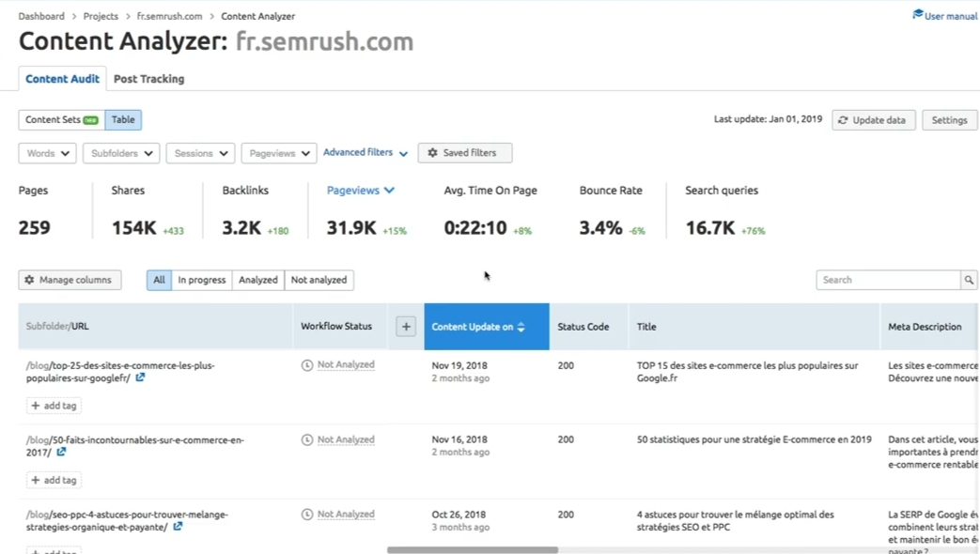
Task: Open the User manual link
Action: tap(945, 16)
